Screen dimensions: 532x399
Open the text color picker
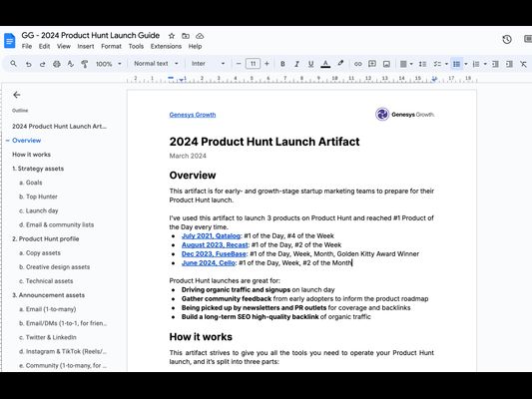click(x=325, y=64)
